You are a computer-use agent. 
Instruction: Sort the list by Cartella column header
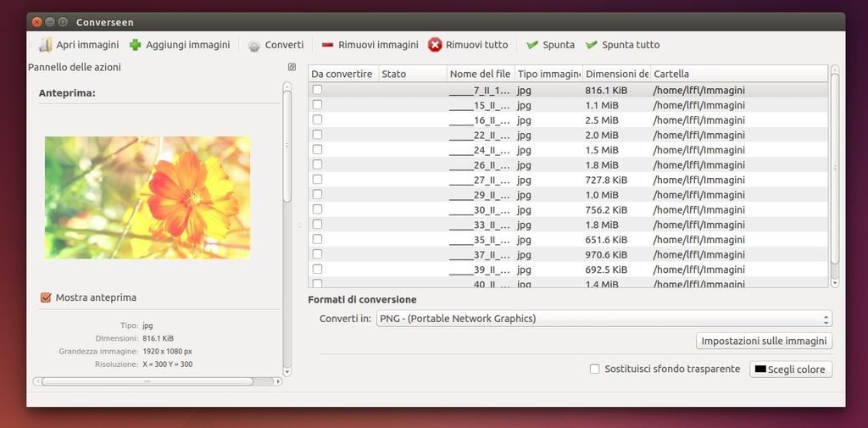pos(737,74)
